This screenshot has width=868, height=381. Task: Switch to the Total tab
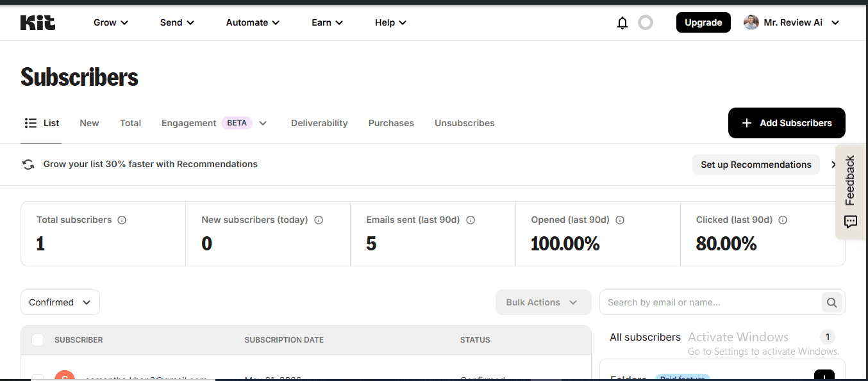130,123
